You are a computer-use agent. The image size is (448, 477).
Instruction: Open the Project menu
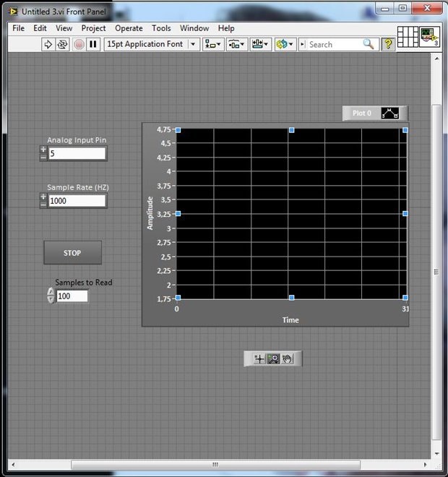[93, 28]
